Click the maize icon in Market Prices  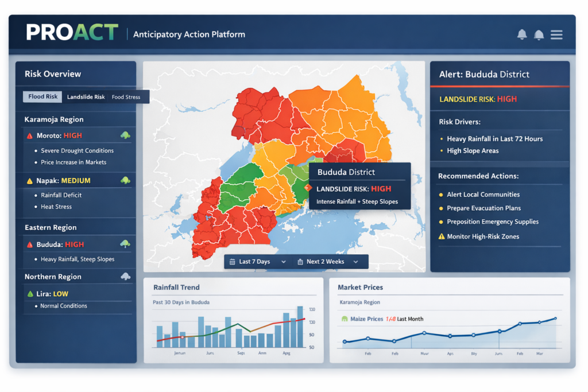(x=344, y=319)
